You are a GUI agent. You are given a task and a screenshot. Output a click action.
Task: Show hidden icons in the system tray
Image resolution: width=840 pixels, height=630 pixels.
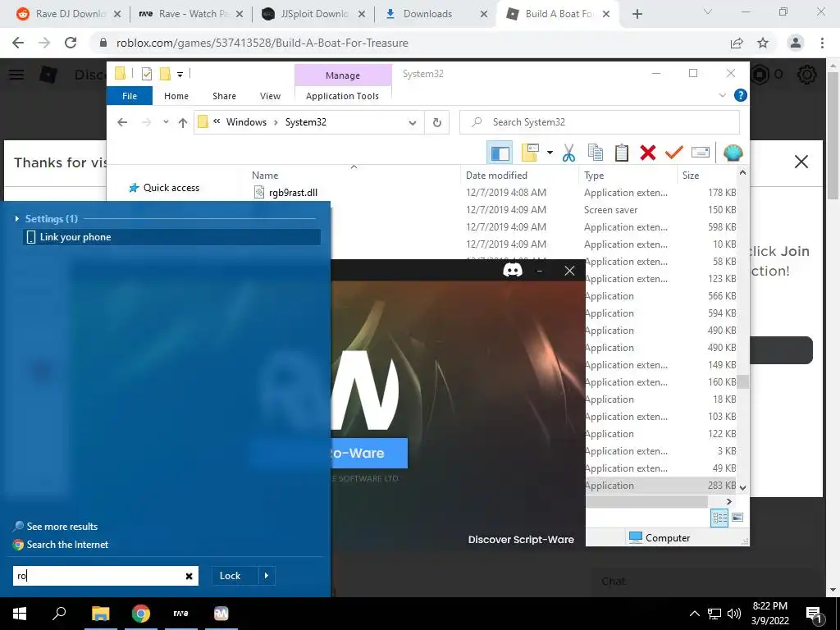[694, 614]
